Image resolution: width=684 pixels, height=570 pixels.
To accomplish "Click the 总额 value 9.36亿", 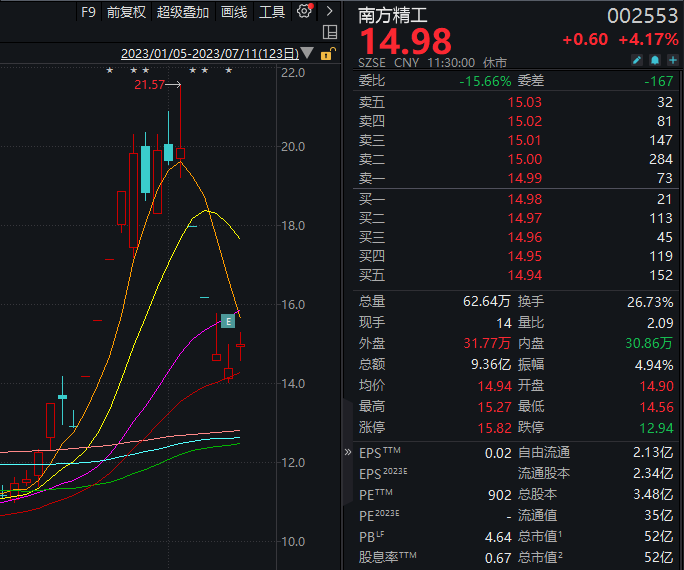I will click(491, 364).
